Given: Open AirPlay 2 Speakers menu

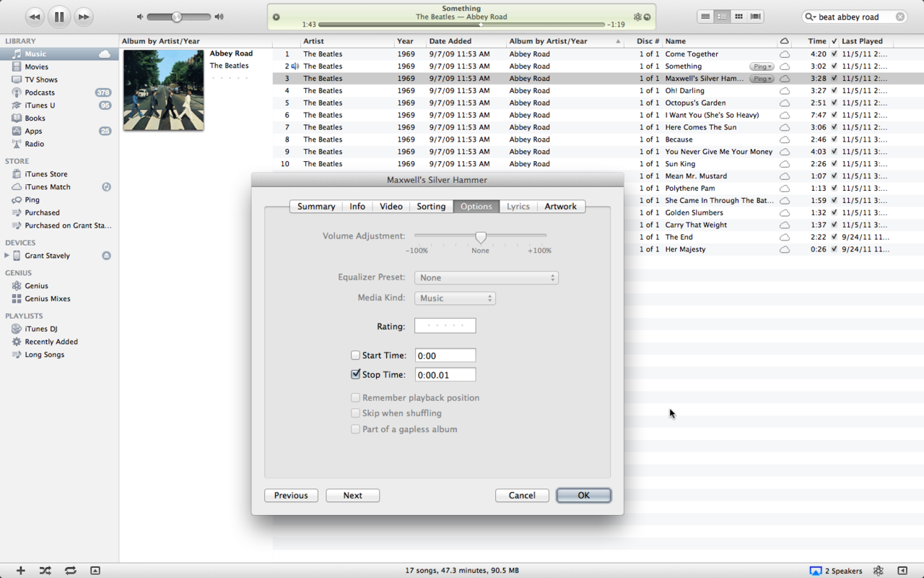Looking at the screenshot, I should click(836, 571).
